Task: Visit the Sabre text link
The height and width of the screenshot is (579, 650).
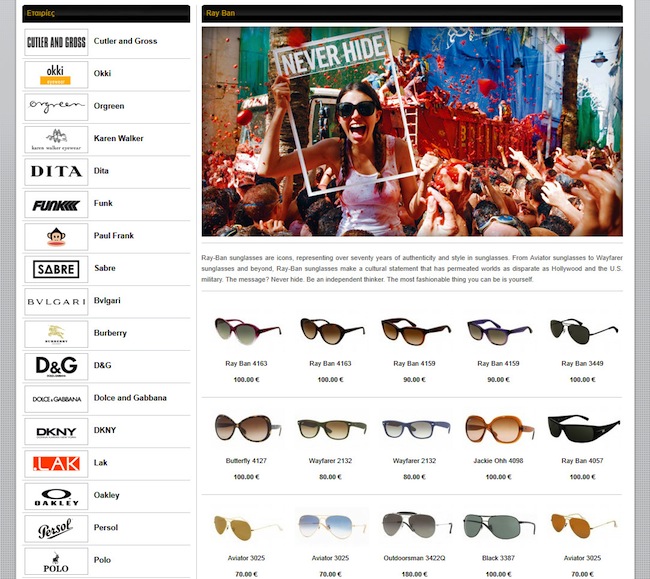Action: (105, 268)
